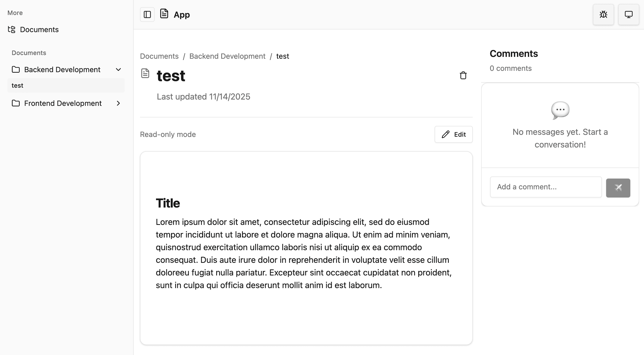Toggle the sidebar panel icon
The image size is (644, 355).
147,14
